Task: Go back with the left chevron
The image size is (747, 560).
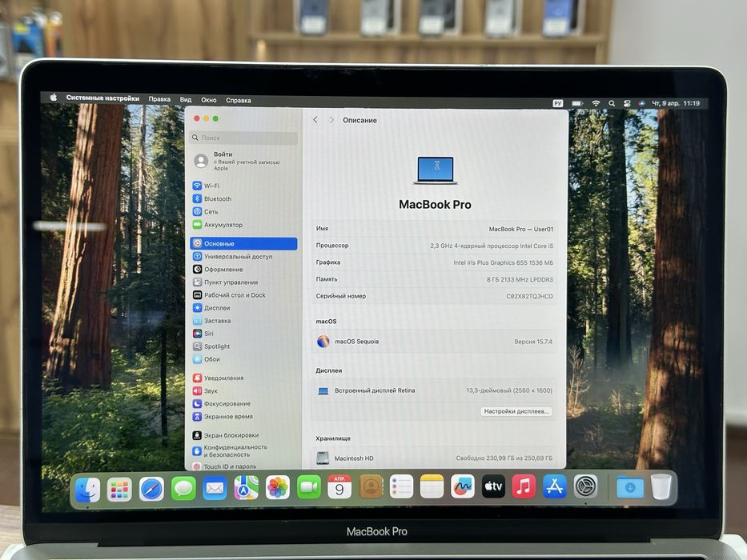Action: [x=315, y=120]
